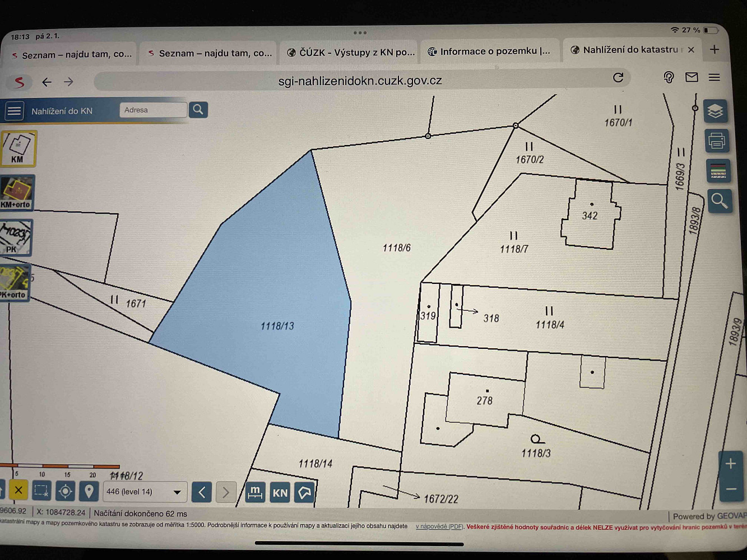This screenshot has width=747, height=560.
Task: Zoom in with the plus button
Action: point(730,464)
